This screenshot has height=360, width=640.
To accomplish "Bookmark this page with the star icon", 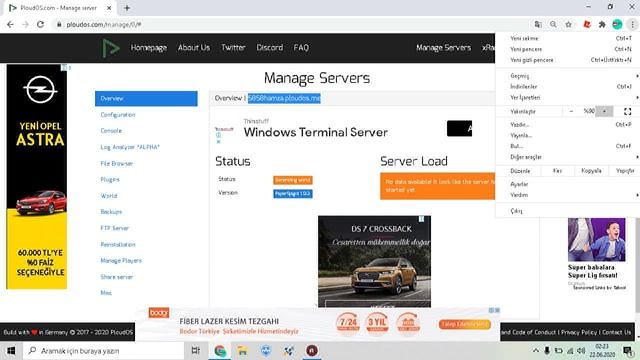I will click(568, 24).
